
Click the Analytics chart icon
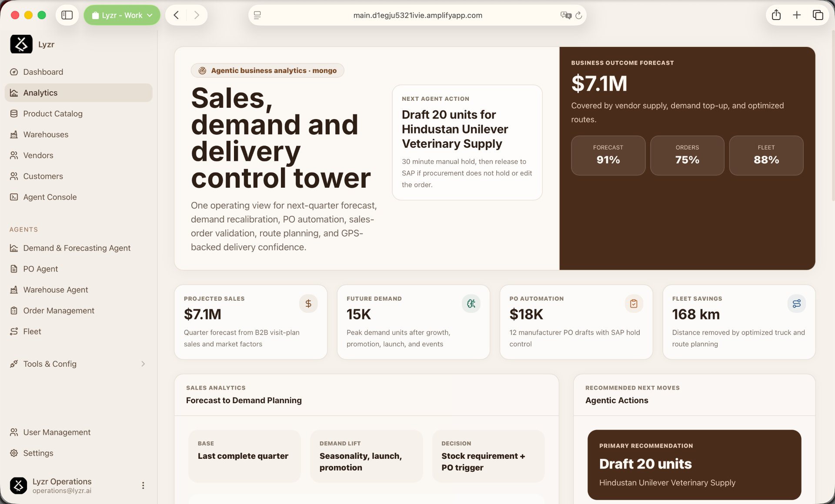(14, 93)
